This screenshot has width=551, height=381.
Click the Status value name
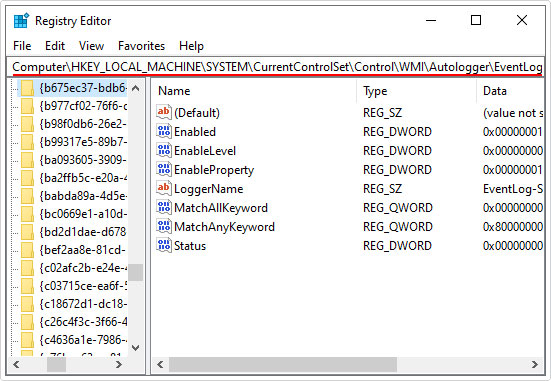point(190,246)
